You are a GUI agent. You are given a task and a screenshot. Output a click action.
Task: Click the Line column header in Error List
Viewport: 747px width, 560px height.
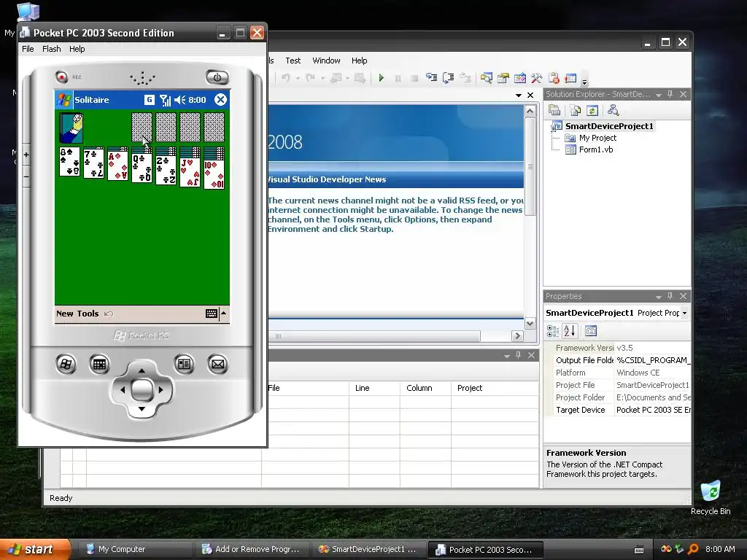click(374, 388)
